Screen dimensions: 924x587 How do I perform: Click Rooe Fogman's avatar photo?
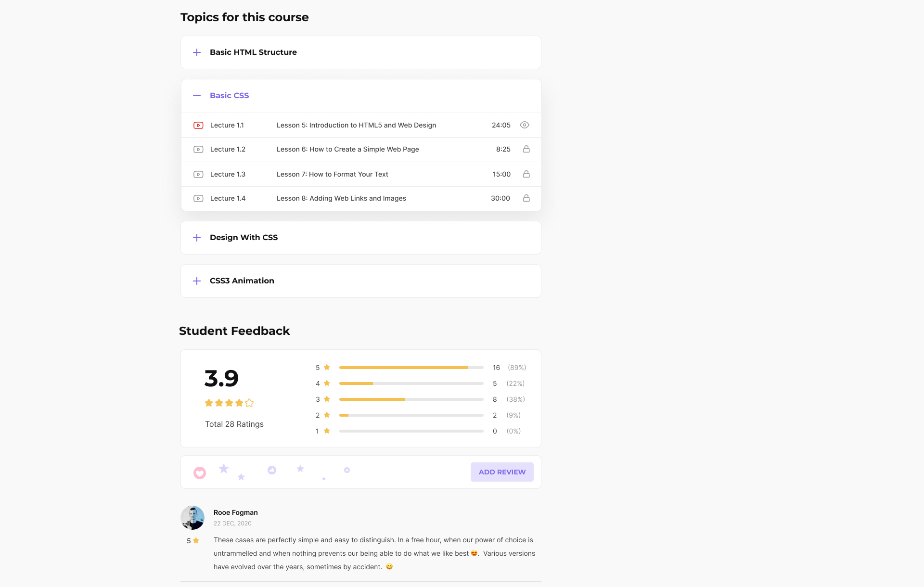pyautogui.click(x=192, y=518)
